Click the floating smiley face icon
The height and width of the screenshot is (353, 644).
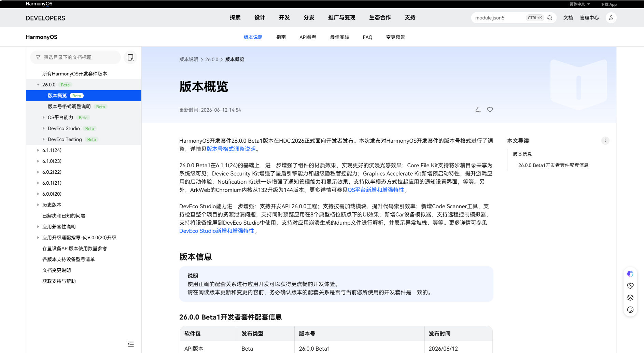630,310
